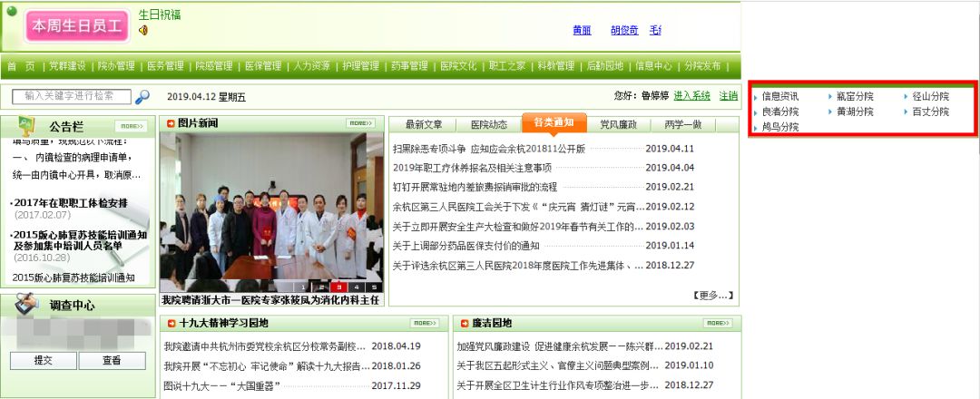
Task: Open 人力资源 menu item
Action: pyautogui.click(x=312, y=65)
